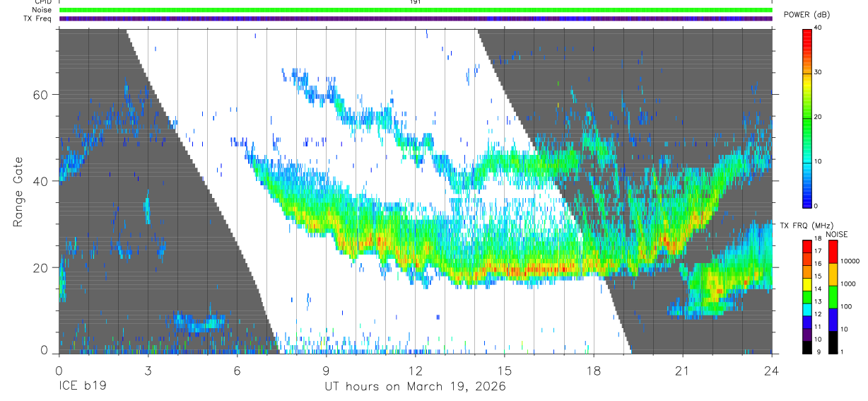Select the green 13-14 MHz TX FRQ swatch

coord(807,296)
